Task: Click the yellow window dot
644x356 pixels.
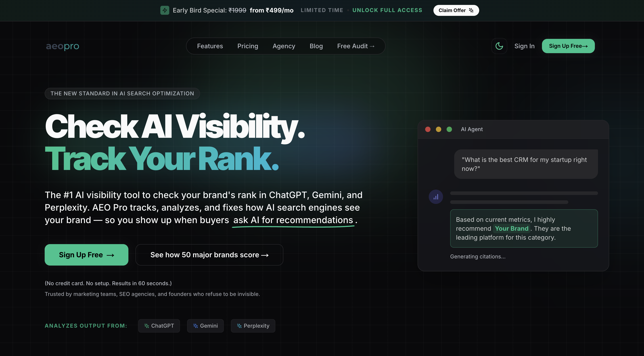Action: point(439,129)
